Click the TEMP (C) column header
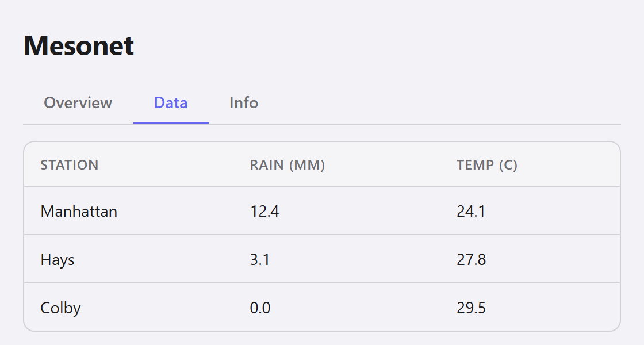The width and height of the screenshot is (644, 345). 486,164
